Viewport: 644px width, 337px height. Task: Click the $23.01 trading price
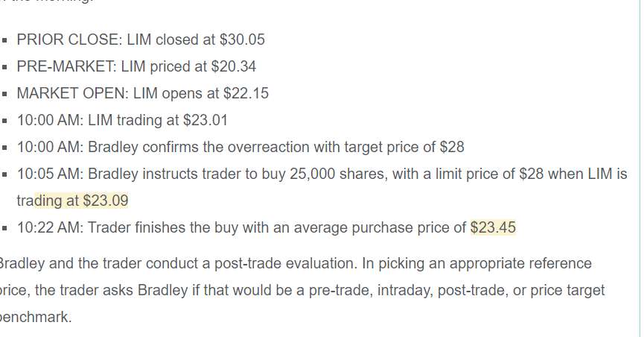click(x=205, y=120)
